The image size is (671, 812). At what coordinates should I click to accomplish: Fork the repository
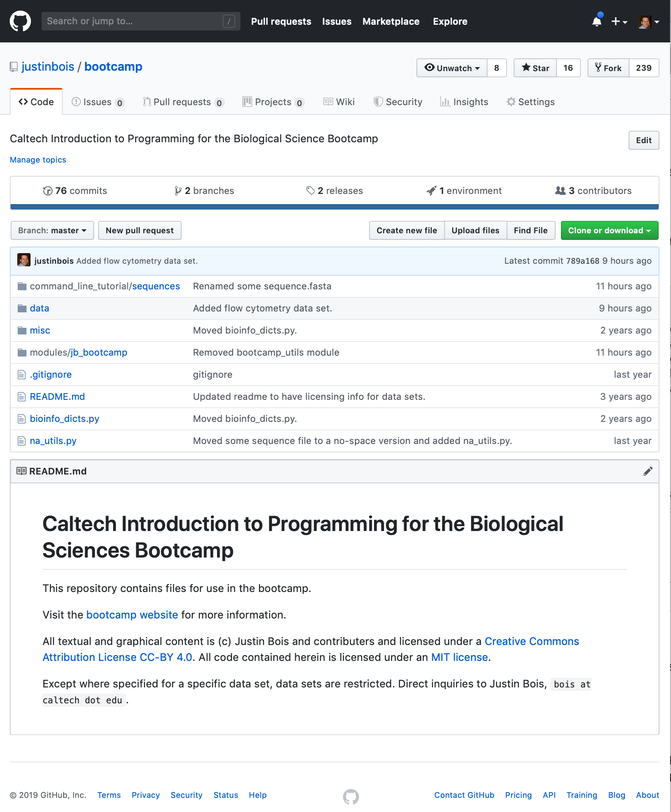608,68
